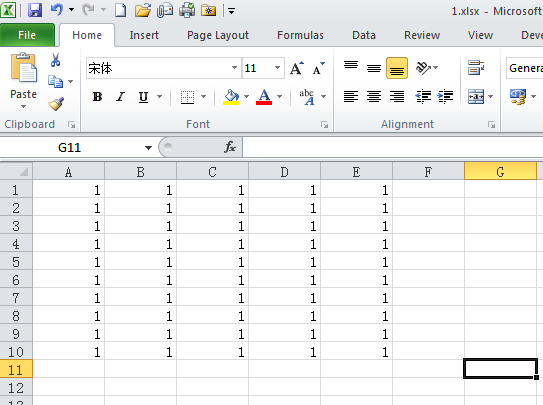Open the Merge and Center dropdown arrow

click(490, 97)
